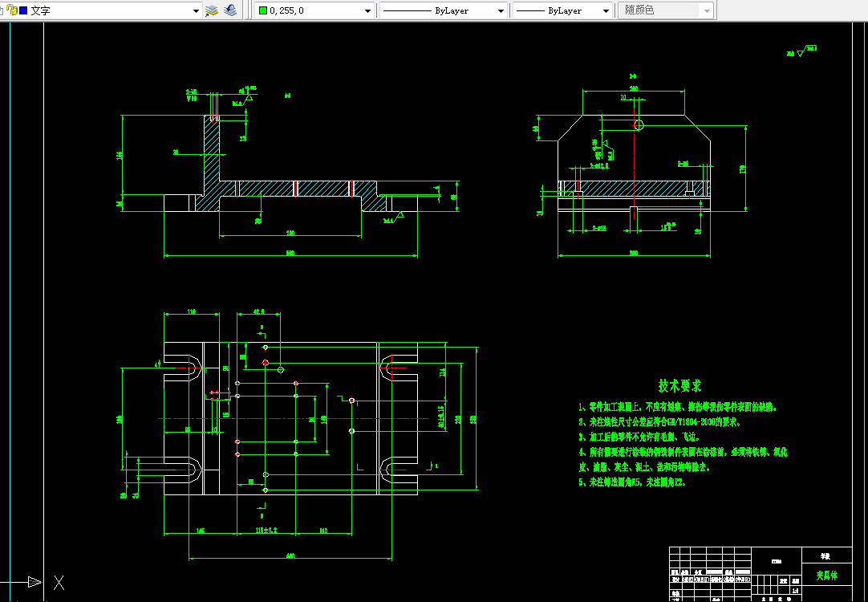This screenshot has height=602, width=868.
Task: Select the 115±0.2 dimension text
Action: point(266,531)
